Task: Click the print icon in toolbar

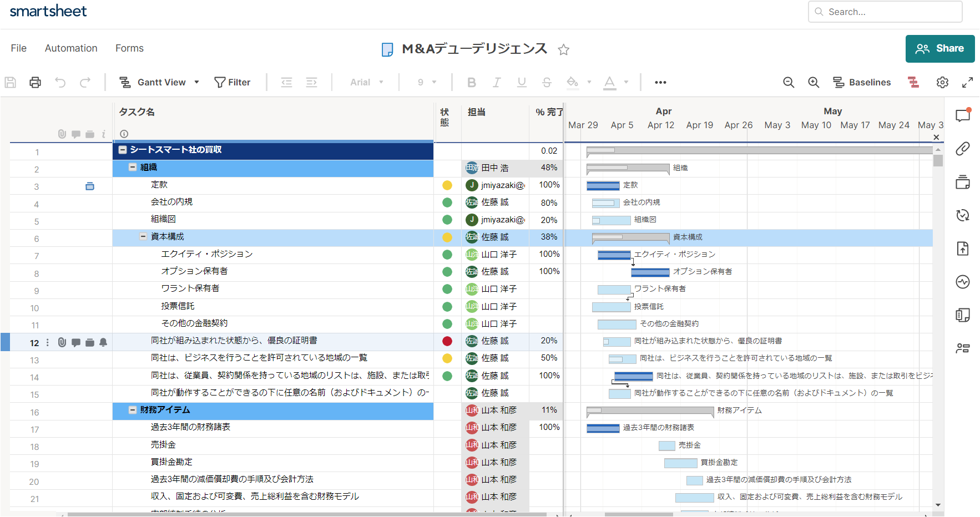Action: 35,83
